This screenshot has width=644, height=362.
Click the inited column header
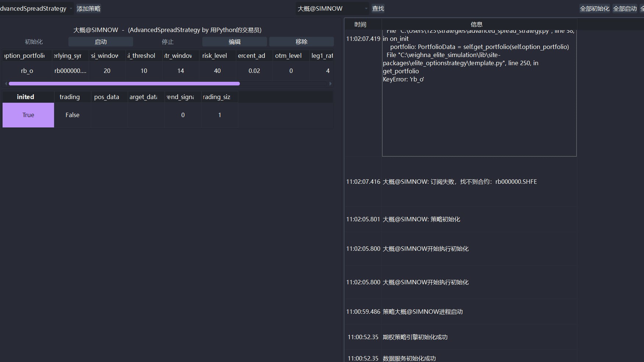click(x=28, y=97)
